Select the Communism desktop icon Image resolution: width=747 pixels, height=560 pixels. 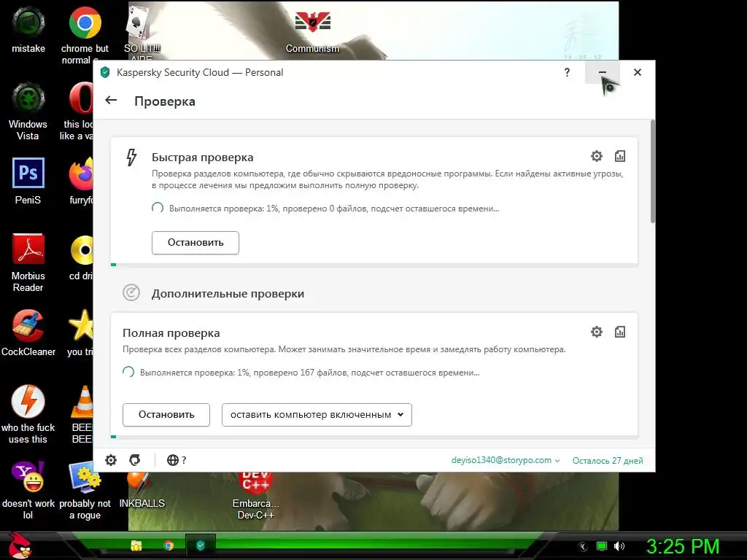coord(312,31)
